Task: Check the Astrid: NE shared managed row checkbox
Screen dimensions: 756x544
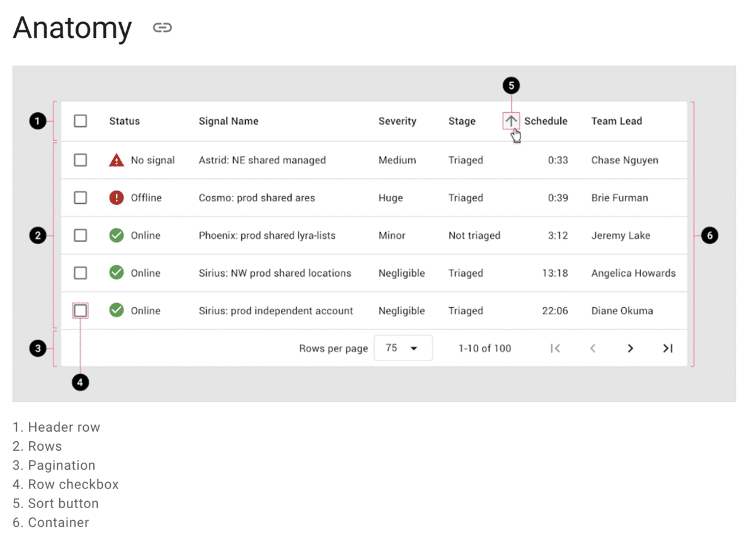Action: coord(80,160)
